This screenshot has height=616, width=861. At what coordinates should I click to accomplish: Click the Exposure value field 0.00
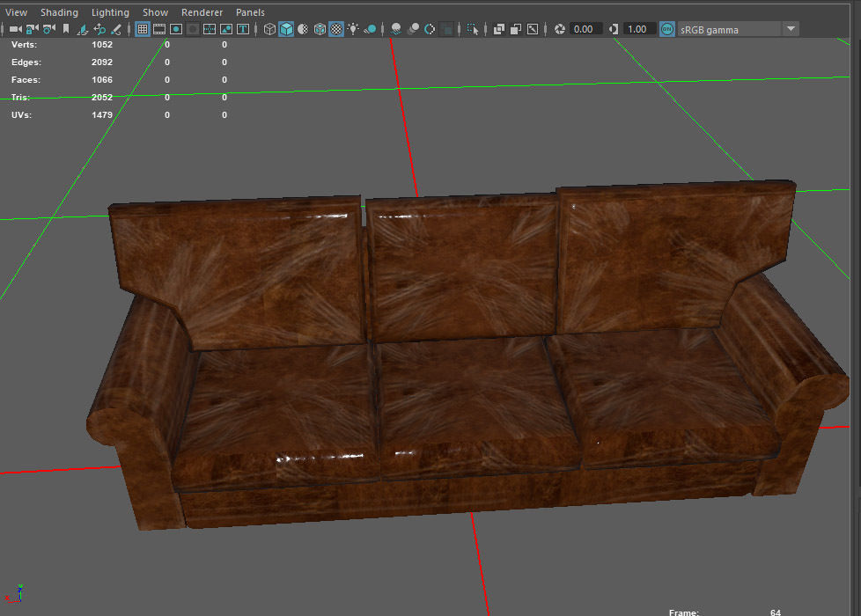(585, 29)
